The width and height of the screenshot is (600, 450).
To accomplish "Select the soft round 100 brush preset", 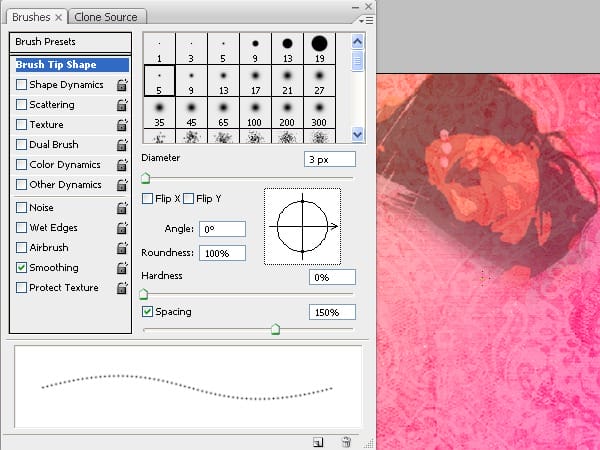I will [255, 113].
